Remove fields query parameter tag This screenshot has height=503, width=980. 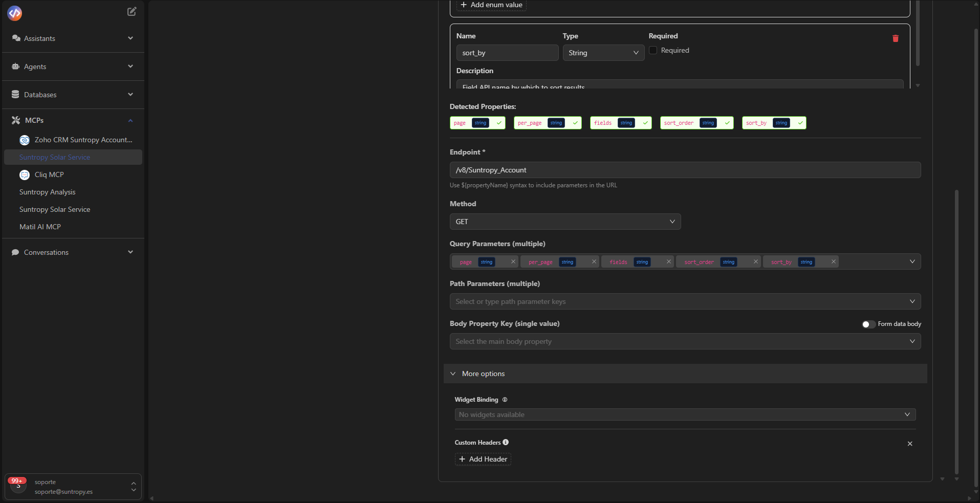coord(669,261)
